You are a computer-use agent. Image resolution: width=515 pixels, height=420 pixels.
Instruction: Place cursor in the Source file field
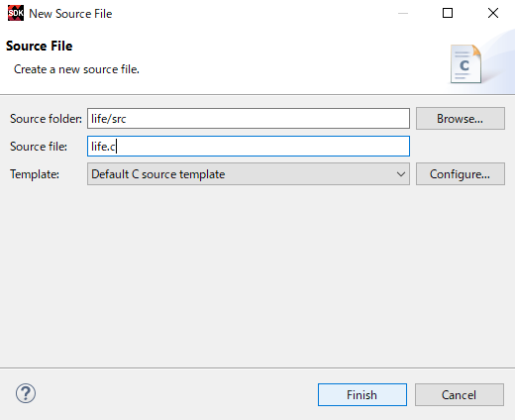(x=249, y=147)
